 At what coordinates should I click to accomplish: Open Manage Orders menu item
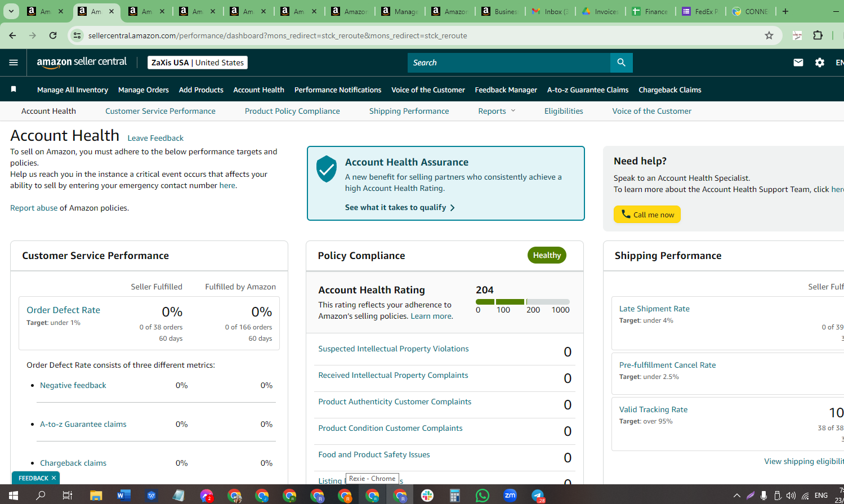144,90
